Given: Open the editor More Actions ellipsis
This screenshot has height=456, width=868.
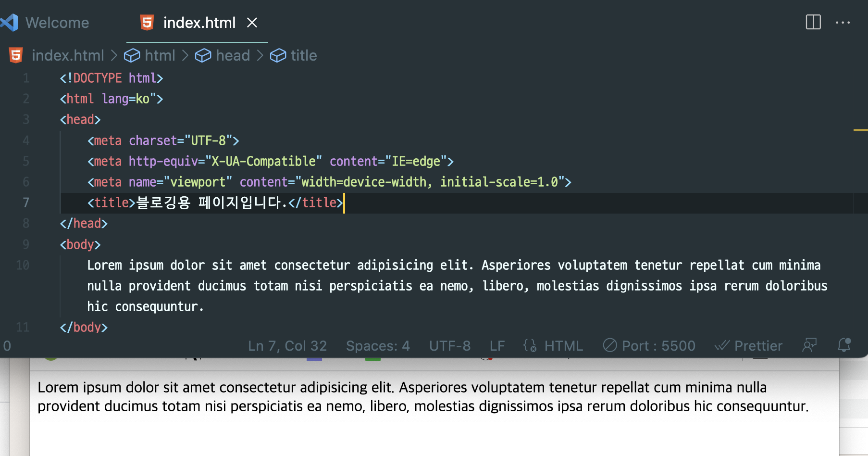Looking at the screenshot, I should (x=843, y=23).
